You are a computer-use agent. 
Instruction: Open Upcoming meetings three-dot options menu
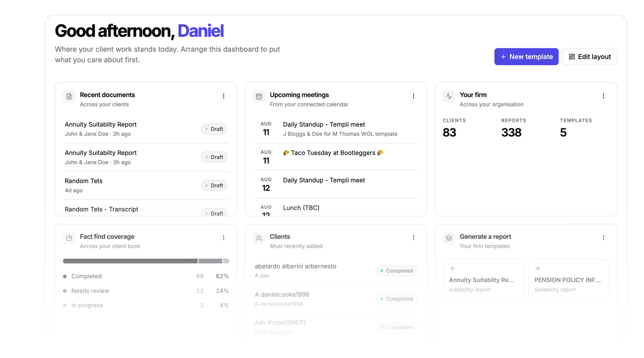(x=413, y=96)
